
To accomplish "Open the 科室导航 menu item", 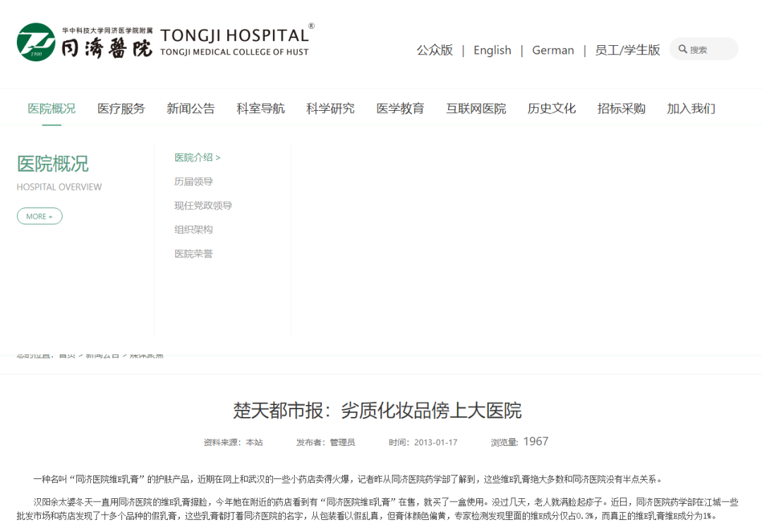I will pos(260,108).
